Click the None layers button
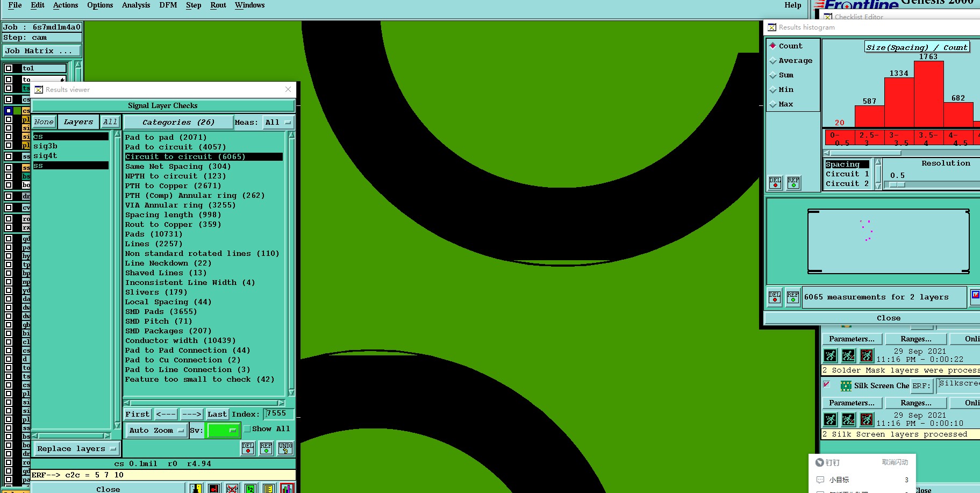The image size is (980, 493). click(x=44, y=122)
